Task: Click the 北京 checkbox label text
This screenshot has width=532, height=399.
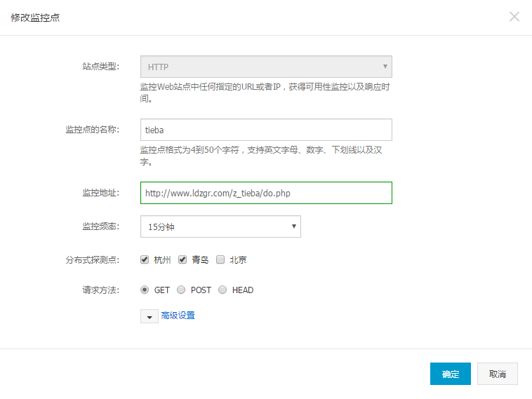Action: click(238, 260)
